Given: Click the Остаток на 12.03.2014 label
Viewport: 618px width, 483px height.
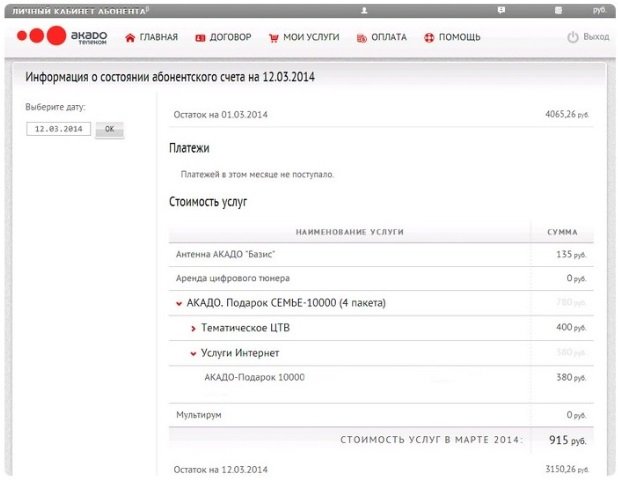Looking at the screenshot, I should point(220,470).
